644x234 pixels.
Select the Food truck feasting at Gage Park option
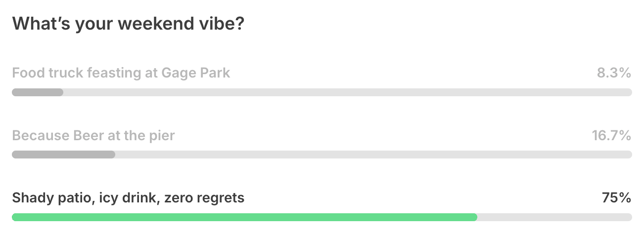click(x=322, y=81)
